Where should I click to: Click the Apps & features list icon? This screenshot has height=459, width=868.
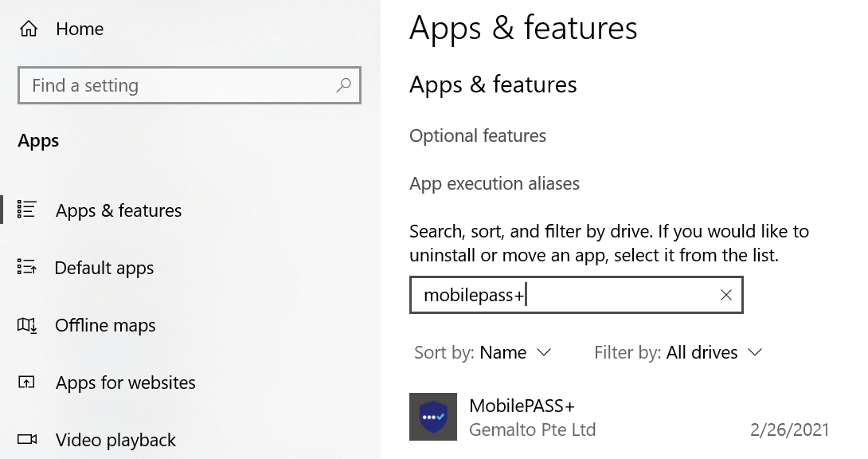click(x=27, y=210)
